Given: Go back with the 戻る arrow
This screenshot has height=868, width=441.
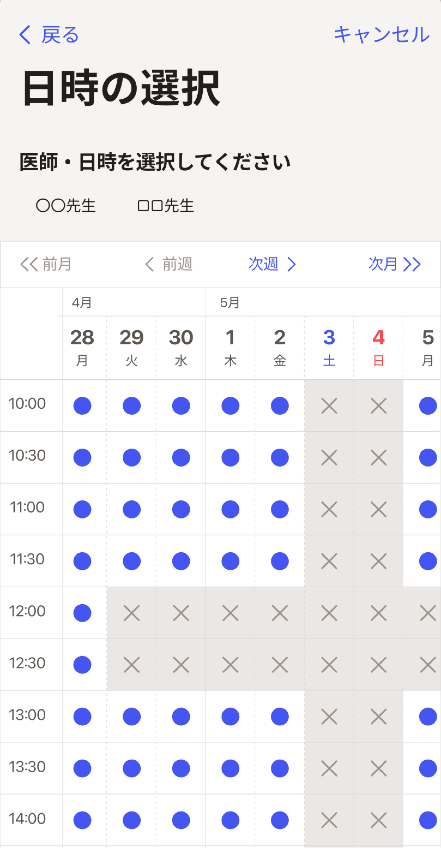Looking at the screenshot, I should (x=49, y=35).
